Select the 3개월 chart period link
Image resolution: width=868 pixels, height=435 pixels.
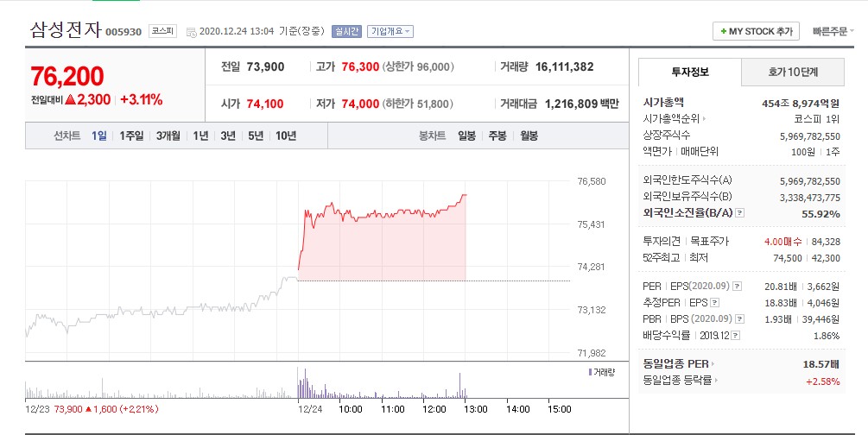pos(168,136)
